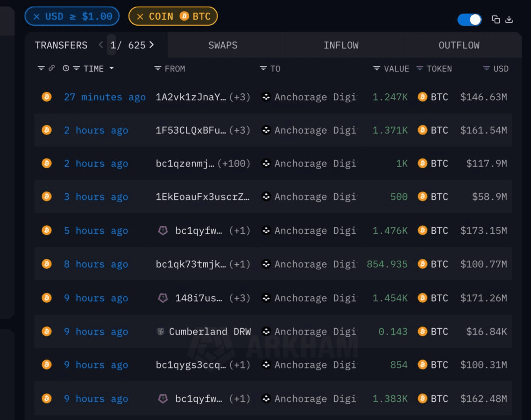Click entity icon in $173.15M row

pyautogui.click(x=163, y=230)
